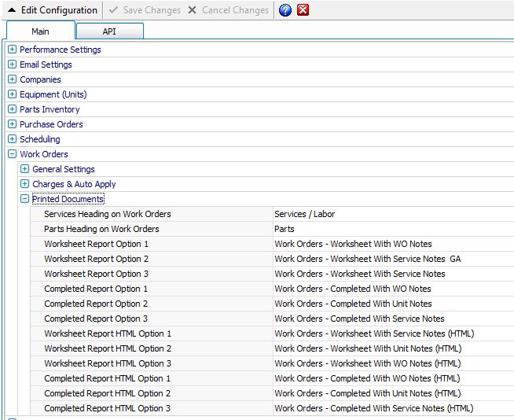Viewport: 514px width, 420px height.
Task: Switch to the API tab
Action: point(109,31)
